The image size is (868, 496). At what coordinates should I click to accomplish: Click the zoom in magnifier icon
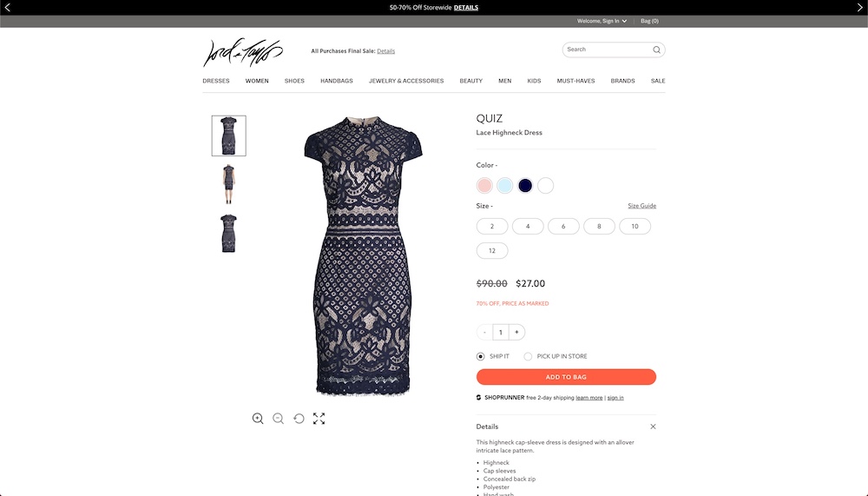point(258,419)
